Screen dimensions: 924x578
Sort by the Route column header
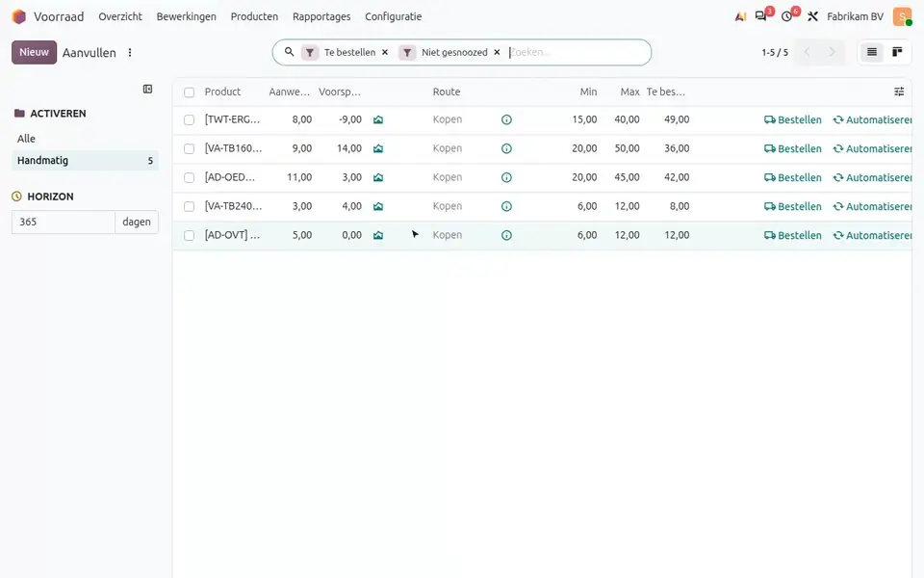[x=446, y=92]
